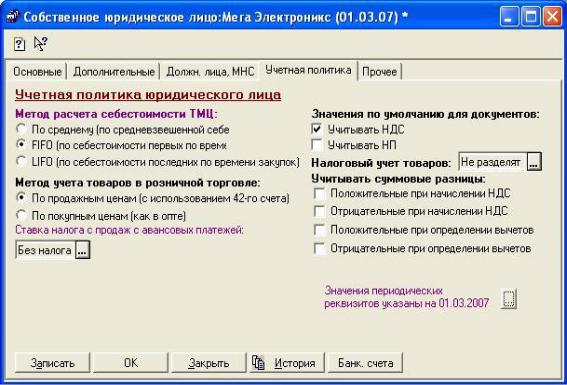Open the help description icon
This screenshot has width=567, height=385.
coord(19,44)
